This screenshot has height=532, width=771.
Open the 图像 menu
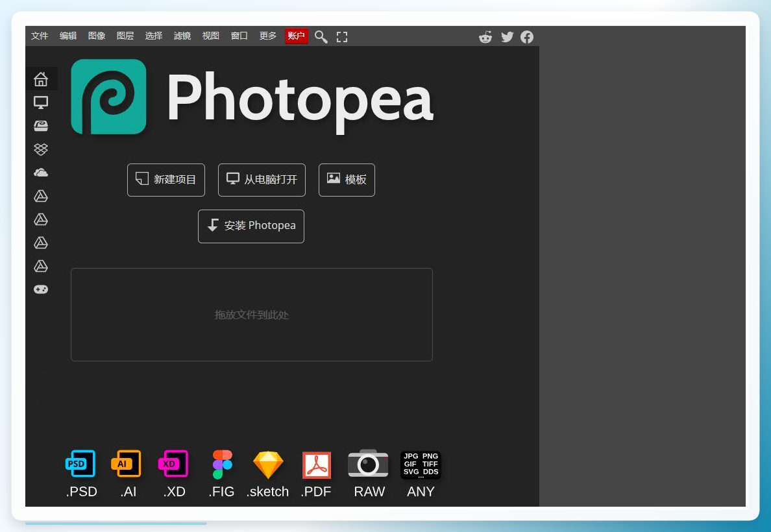(96, 36)
